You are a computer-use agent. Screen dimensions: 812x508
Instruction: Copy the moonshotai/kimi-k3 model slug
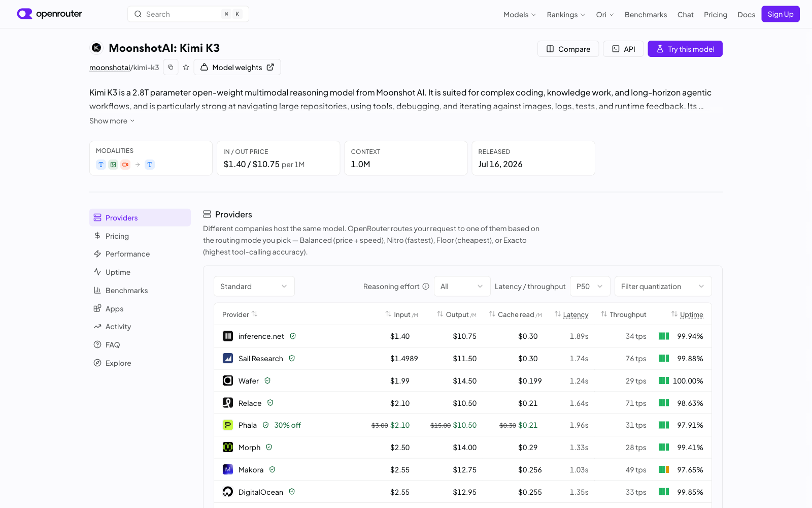171,67
